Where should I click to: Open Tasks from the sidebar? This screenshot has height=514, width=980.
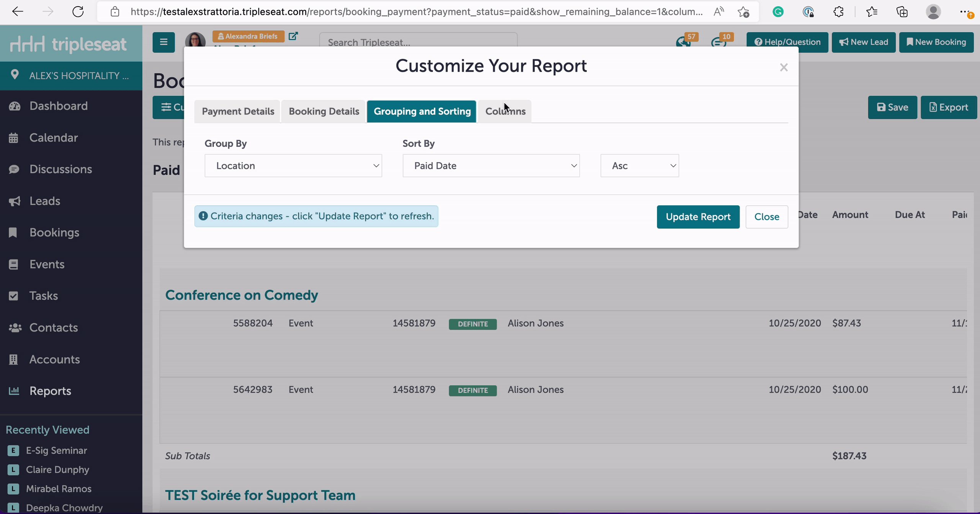pos(44,296)
